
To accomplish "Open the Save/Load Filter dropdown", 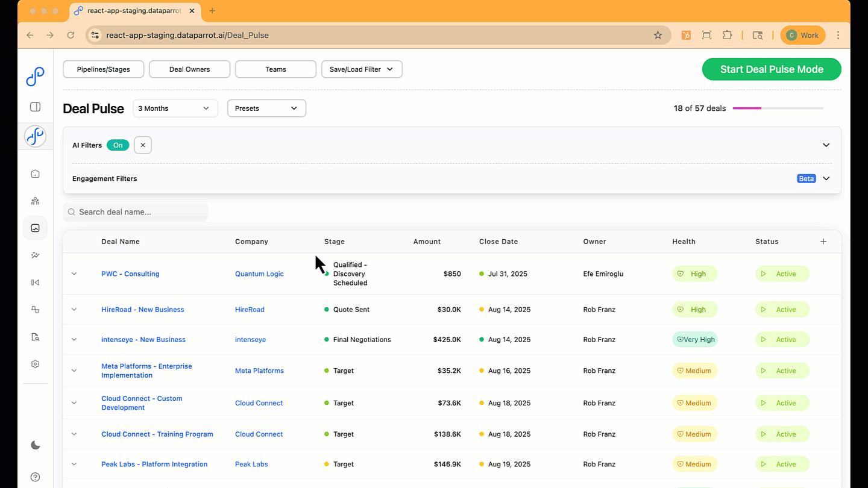I will click(x=362, y=69).
